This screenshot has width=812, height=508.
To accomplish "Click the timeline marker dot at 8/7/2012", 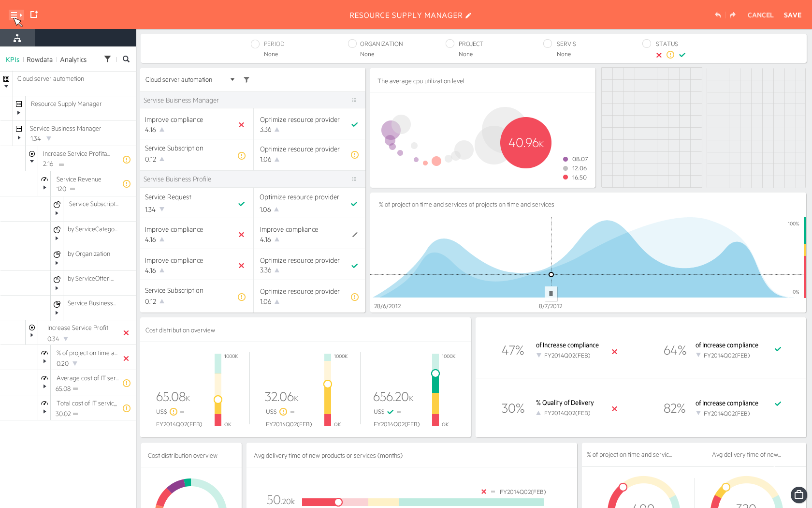I will [551, 274].
